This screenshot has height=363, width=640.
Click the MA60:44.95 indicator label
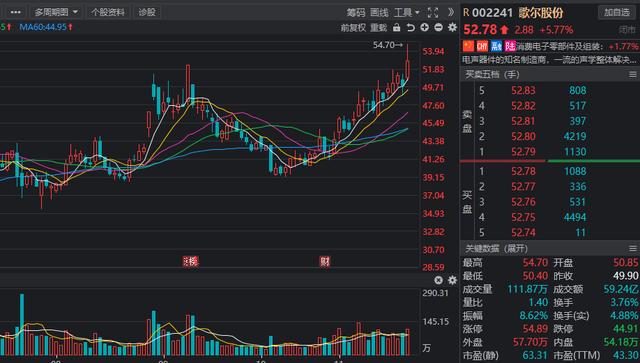[x=46, y=27]
